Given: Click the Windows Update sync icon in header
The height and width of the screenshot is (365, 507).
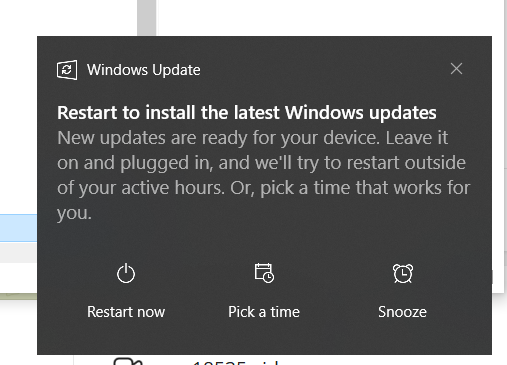Looking at the screenshot, I should click(x=67, y=70).
